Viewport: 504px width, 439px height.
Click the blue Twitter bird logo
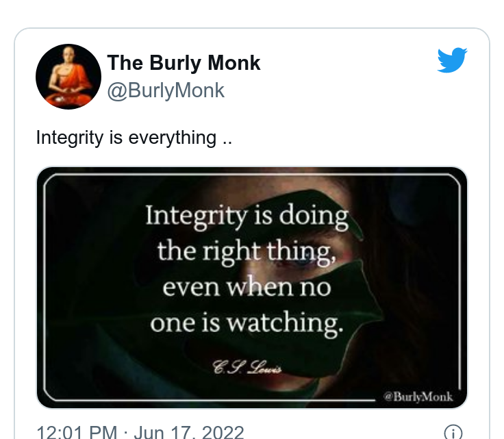click(x=452, y=60)
